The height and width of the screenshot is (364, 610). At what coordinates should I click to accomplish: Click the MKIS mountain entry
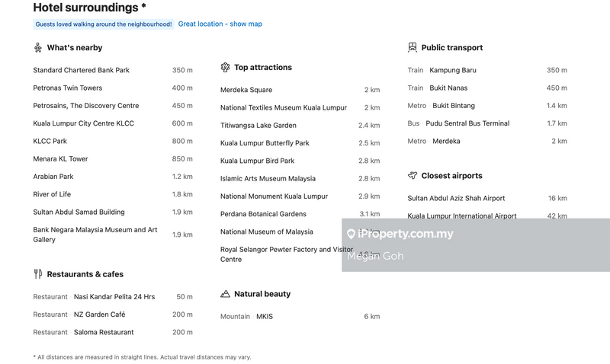(x=264, y=317)
